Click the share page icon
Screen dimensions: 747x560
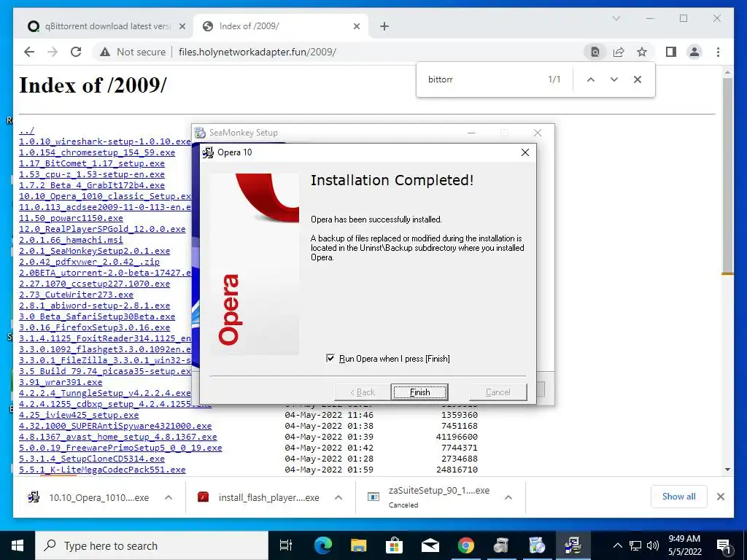(619, 52)
